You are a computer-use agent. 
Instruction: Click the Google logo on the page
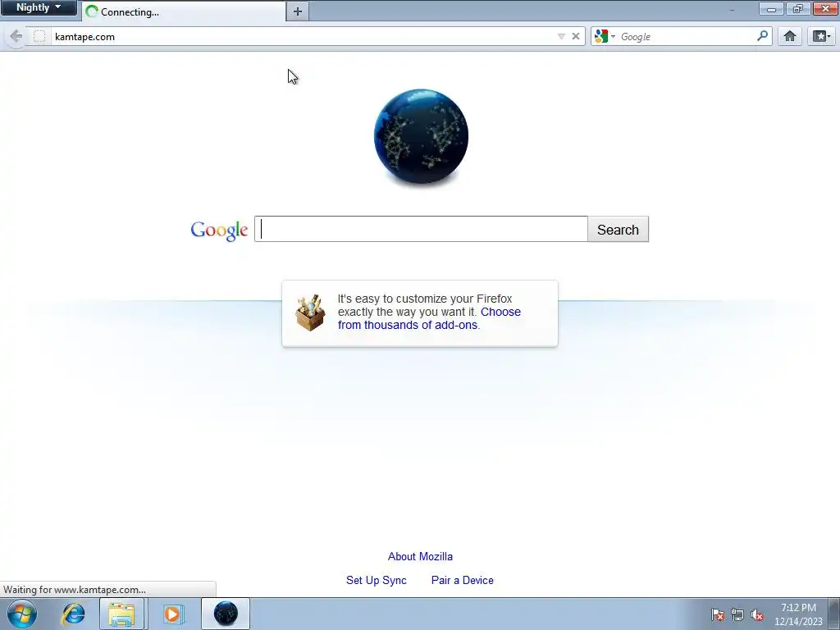(x=219, y=231)
